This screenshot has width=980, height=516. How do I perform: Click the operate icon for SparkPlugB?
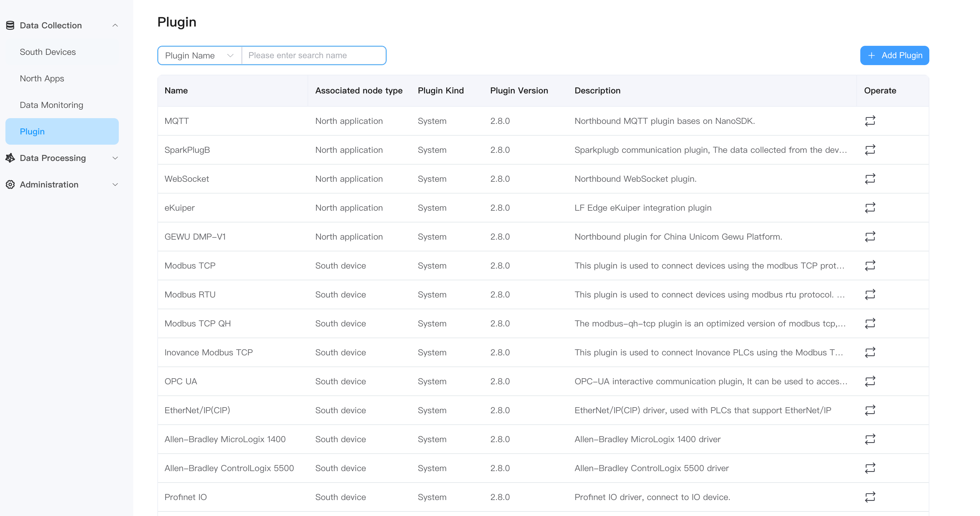(x=871, y=149)
